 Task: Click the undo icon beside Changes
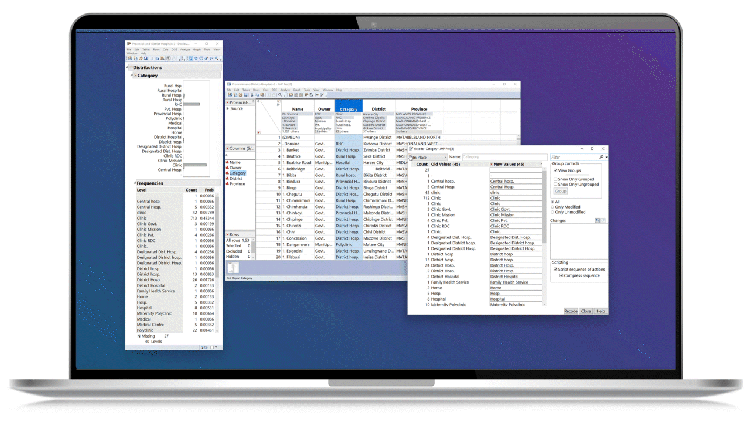pyautogui.click(x=597, y=221)
